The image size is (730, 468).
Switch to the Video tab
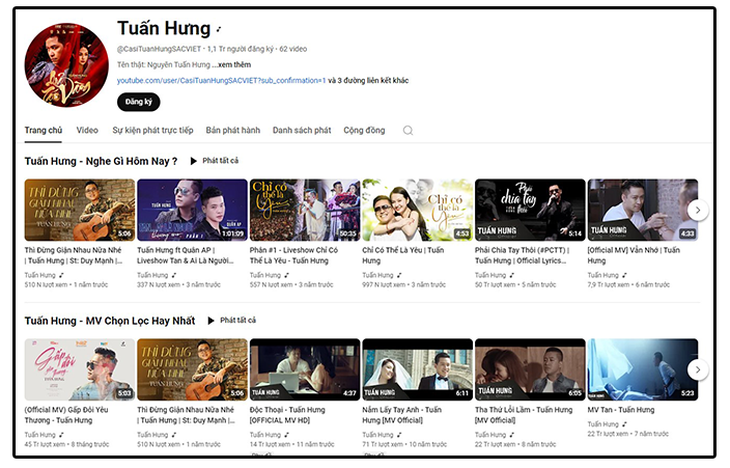tap(87, 130)
